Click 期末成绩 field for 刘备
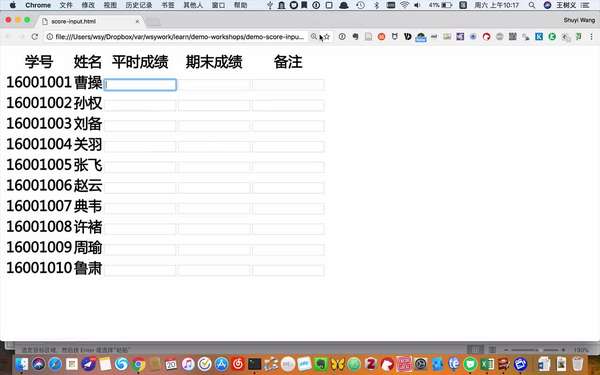Screen dimensions: 600x375 coord(214,126)
